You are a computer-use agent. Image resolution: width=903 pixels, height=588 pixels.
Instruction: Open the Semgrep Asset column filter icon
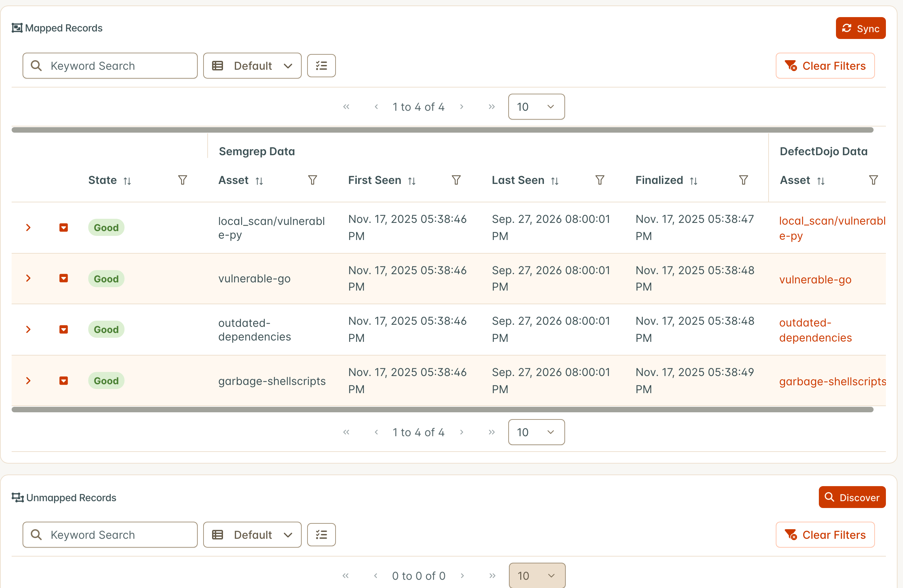[x=312, y=180]
